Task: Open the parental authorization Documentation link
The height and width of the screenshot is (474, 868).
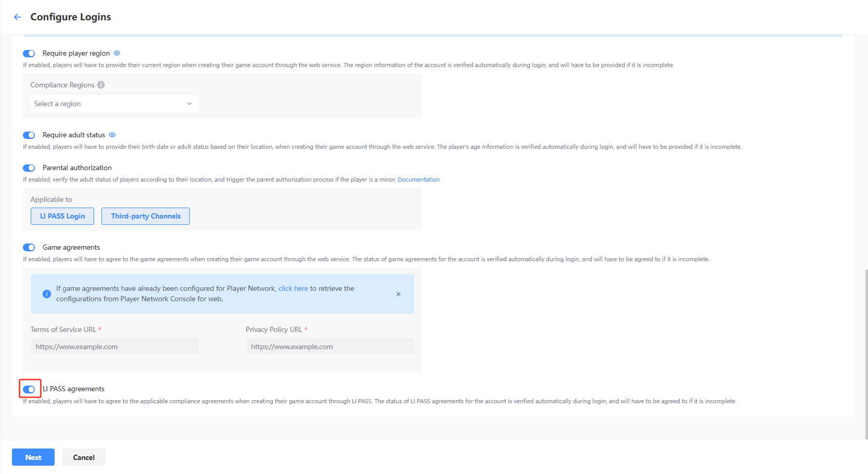Action: 419,180
